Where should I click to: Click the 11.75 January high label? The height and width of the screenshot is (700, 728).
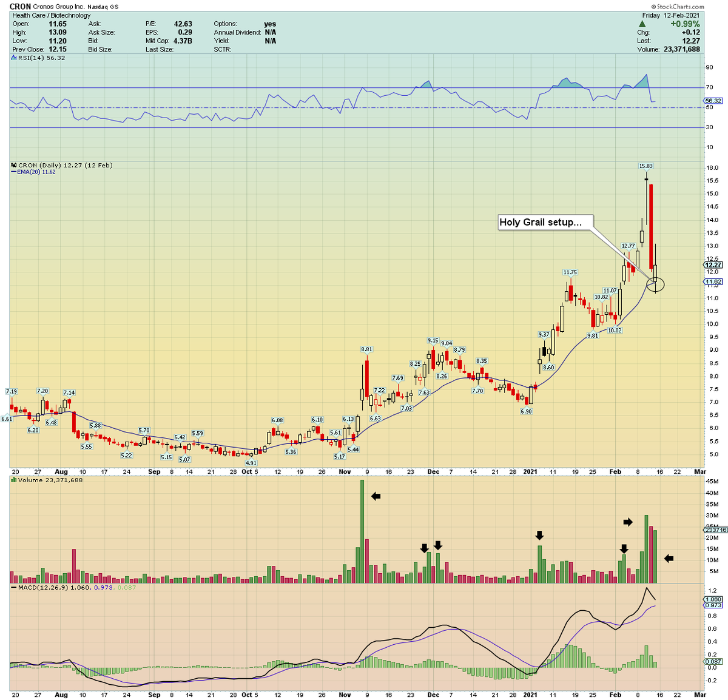click(x=570, y=272)
